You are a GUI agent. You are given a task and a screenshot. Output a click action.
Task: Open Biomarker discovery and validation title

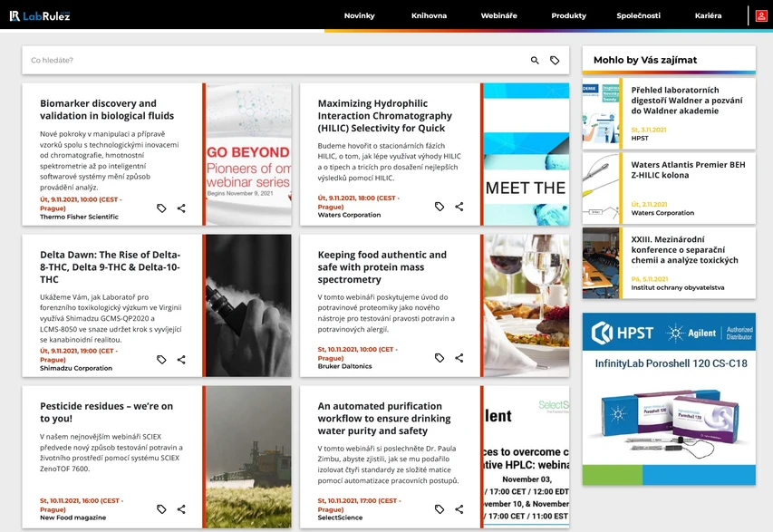click(x=107, y=110)
